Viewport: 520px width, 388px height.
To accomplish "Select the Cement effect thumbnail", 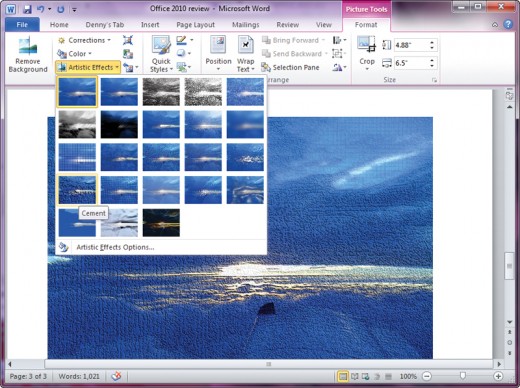I will coord(77,190).
